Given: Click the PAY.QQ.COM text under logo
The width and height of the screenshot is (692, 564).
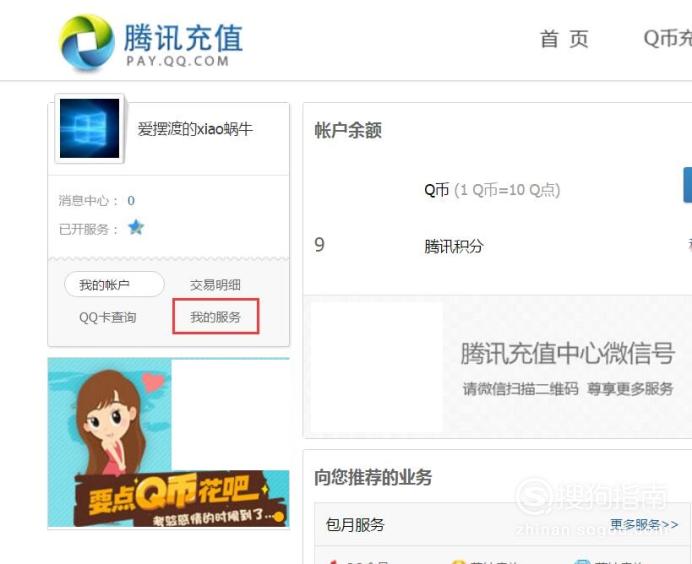Looking at the screenshot, I should (x=178, y=61).
